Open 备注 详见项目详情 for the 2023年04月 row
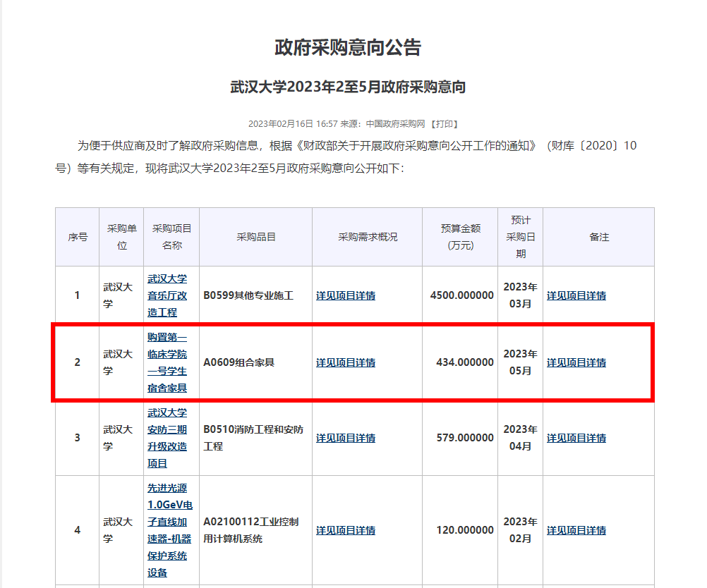707x588 pixels. [x=576, y=438]
